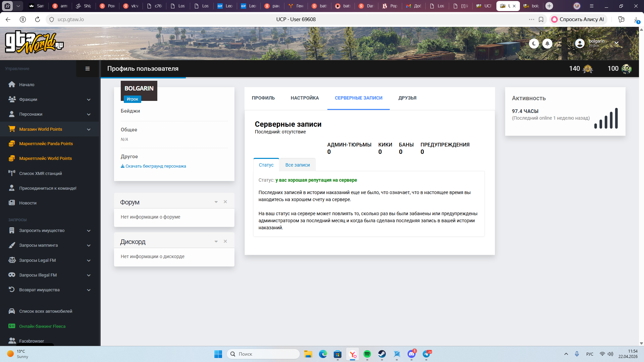
Task: Click Спросить Алису AI button
Action: click(578, 19)
